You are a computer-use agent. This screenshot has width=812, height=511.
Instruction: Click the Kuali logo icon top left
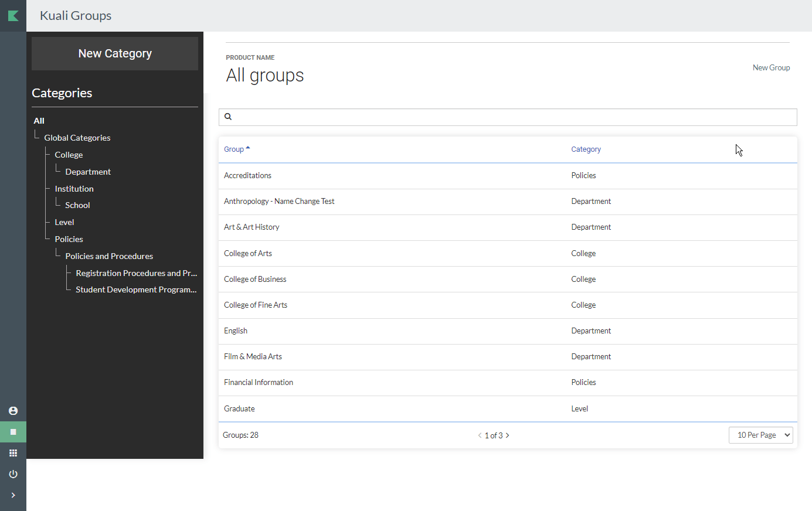[13, 16]
